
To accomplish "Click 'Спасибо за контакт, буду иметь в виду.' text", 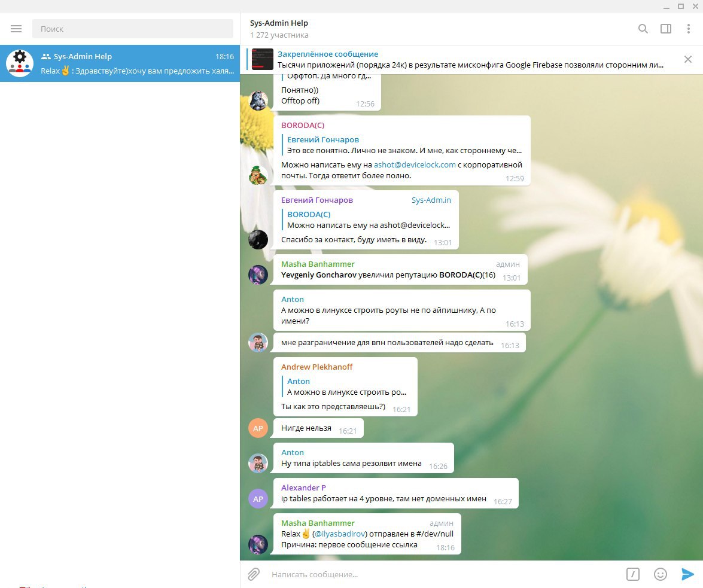I will click(354, 239).
